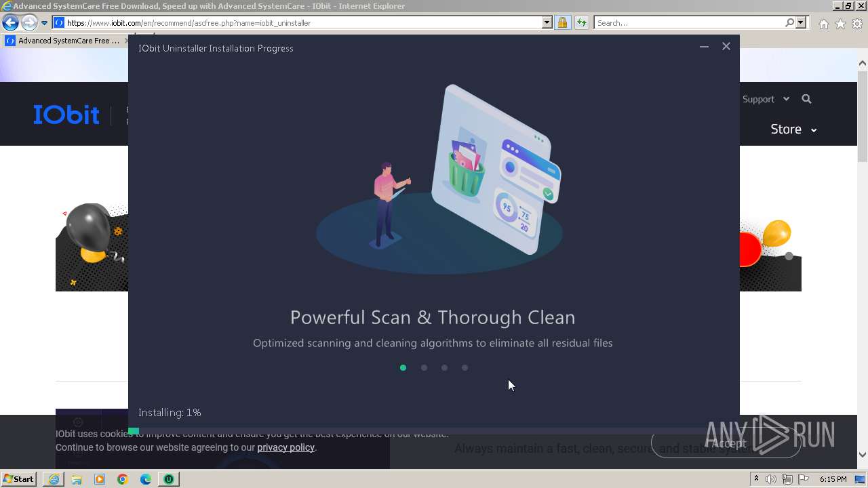The height and width of the screenshot is (488, 868).
Task: Click Internet Explorer forward arrow button
Action: coord(28,23)
